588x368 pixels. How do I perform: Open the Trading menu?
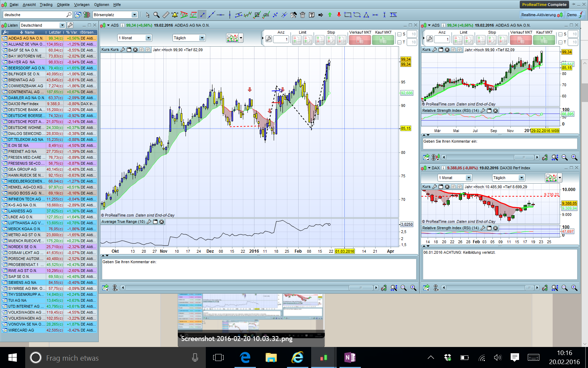[46, 5]
